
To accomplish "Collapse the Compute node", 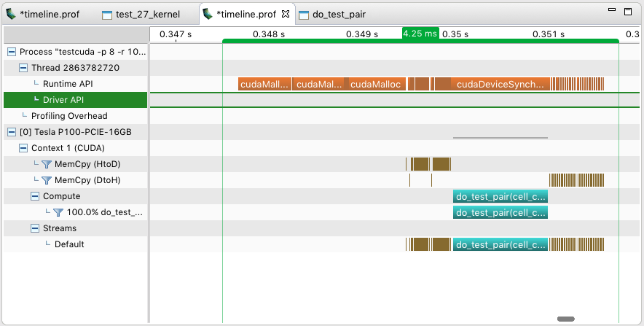I will coord(35,196).
